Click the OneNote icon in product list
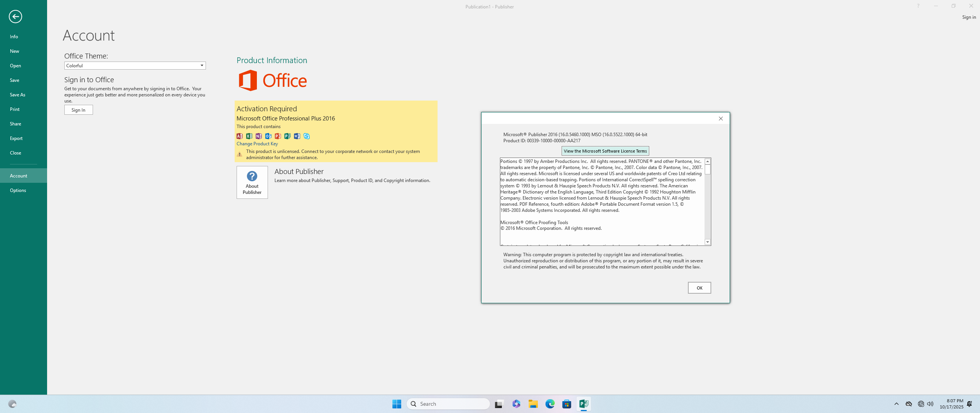This screenshot has height=413, width=980. [x=259, y=136]
